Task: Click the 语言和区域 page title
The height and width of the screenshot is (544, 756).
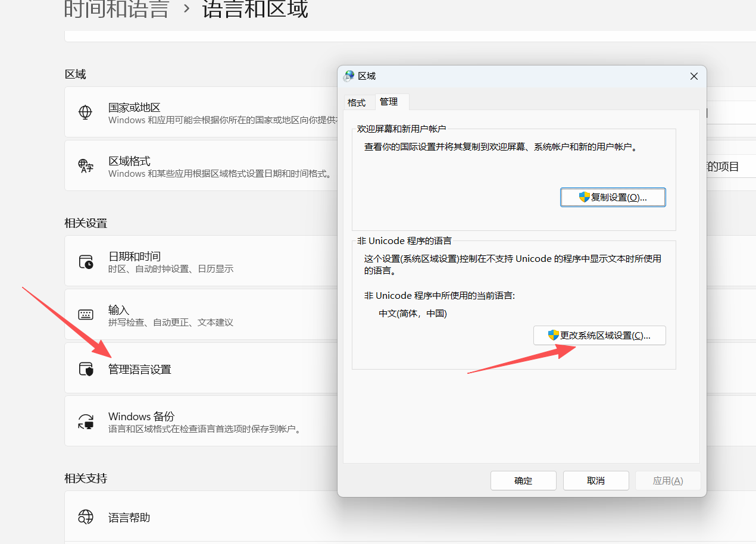Action: pyautogui.click(x=255, y=9)
